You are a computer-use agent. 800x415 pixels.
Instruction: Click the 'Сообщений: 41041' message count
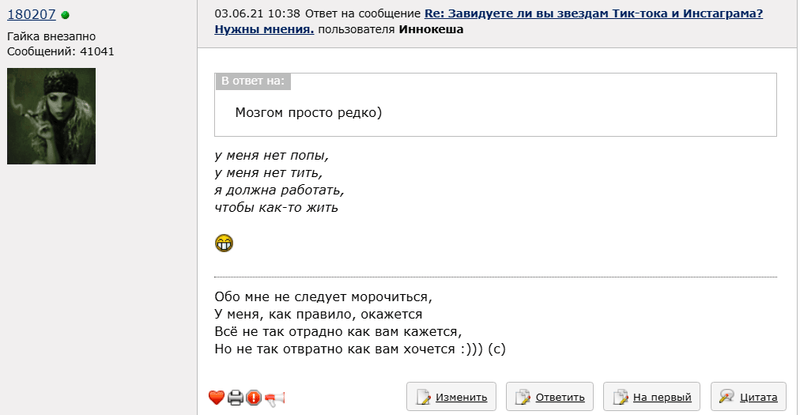tap(62, 50)
